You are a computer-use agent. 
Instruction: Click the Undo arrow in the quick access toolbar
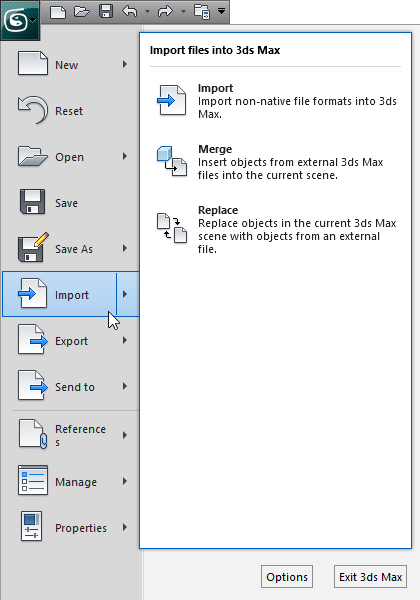point(130,11)
